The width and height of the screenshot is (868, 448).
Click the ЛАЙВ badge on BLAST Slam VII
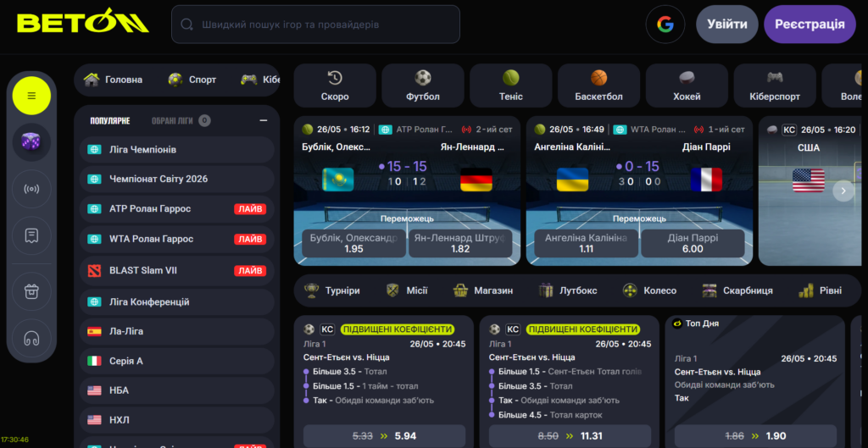point(250,270)
